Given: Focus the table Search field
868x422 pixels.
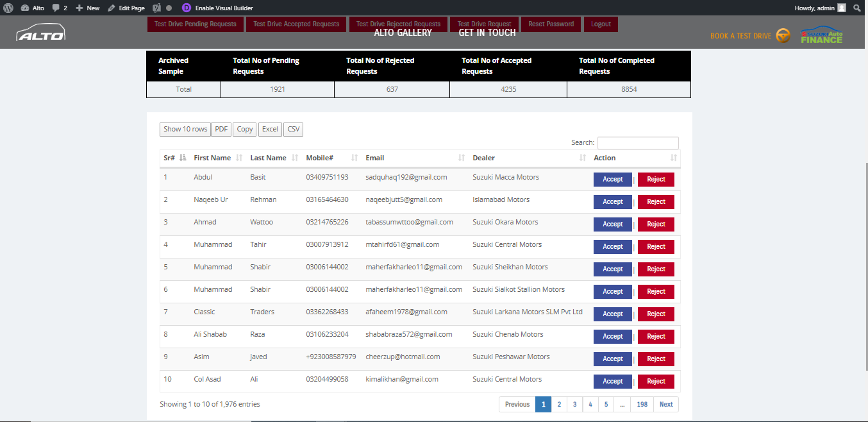Looking at the screenshot, I should [638, 143].
